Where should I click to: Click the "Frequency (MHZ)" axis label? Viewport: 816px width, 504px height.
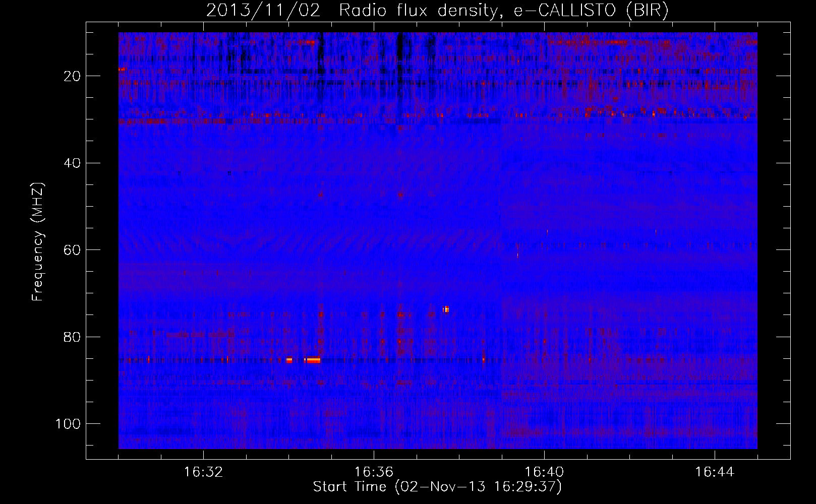click(x=38, y=242)
